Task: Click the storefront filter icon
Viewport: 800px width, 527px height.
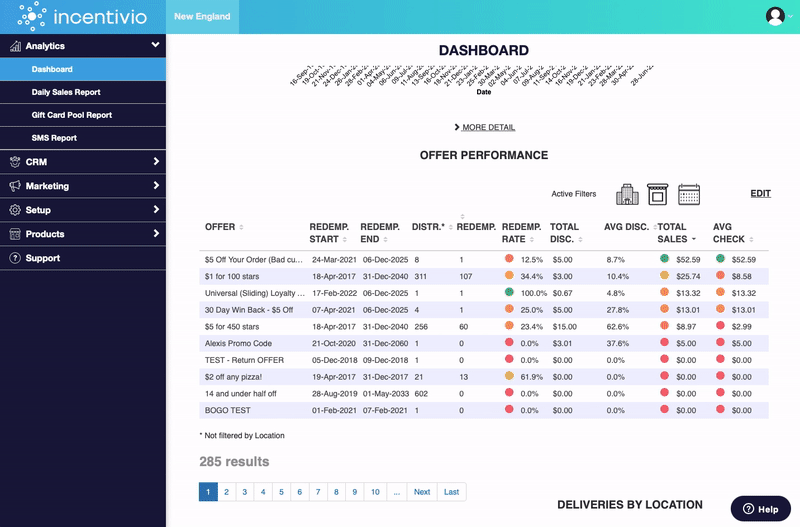Action: [657, 194]
